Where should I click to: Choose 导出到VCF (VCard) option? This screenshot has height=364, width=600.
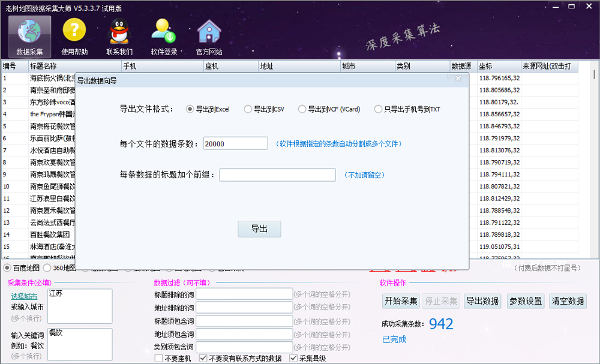pos(302,109)
